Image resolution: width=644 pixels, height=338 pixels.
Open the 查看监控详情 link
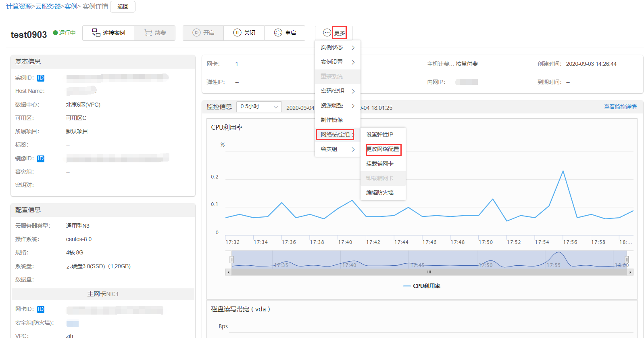[x=620, y=107]
